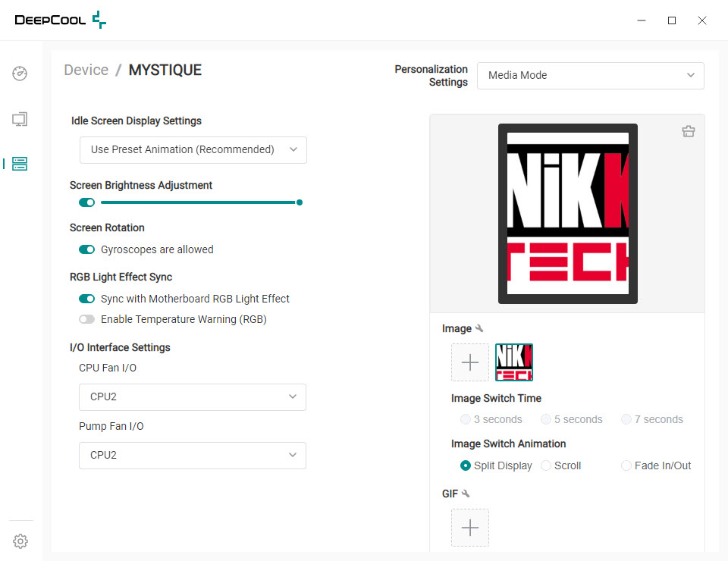Minimize the DeepCool window

pos(642,20)
